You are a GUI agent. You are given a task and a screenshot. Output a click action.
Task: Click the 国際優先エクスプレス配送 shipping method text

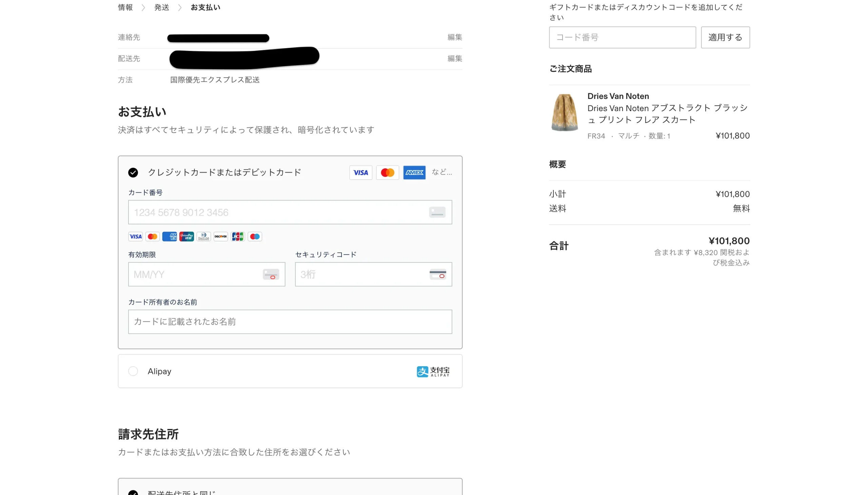(x=215, y=80)
